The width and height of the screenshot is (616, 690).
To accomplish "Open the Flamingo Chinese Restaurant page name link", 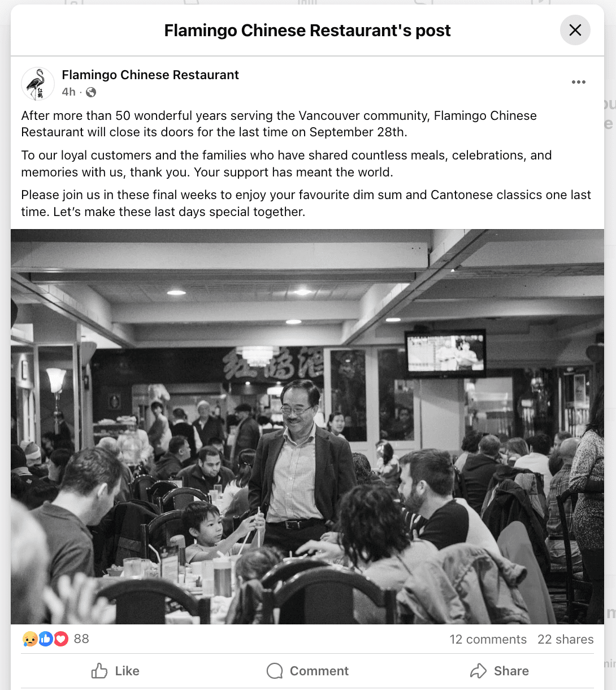I will [150, 75].
